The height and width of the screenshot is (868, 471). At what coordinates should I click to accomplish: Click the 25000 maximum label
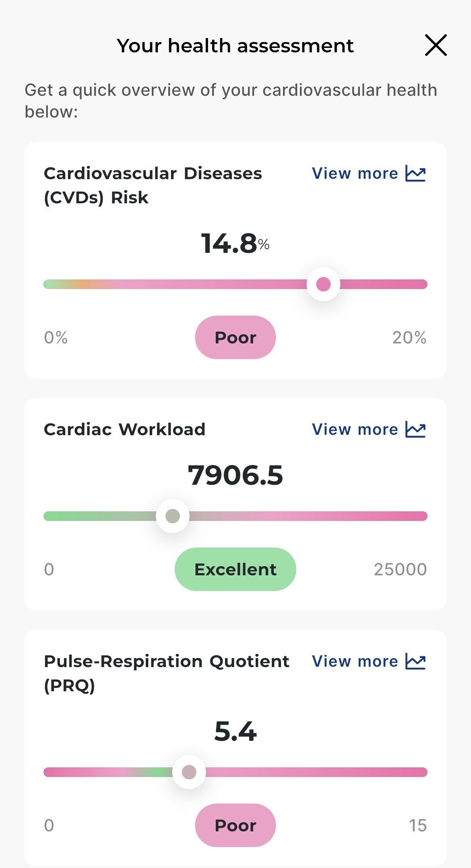click(x=400, y=569)
